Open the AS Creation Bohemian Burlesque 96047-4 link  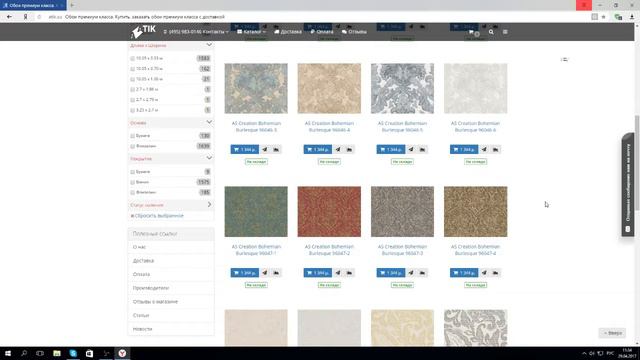click(x=476, y=250)
